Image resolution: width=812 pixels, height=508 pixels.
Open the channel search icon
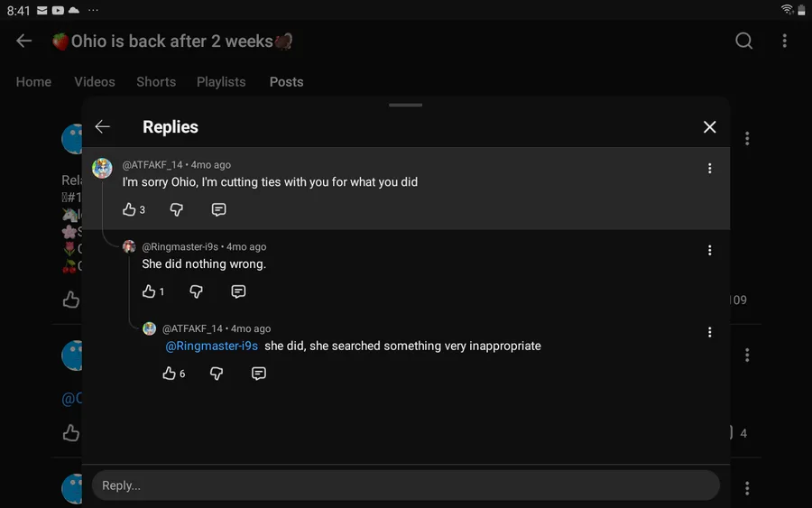(743, 41)
